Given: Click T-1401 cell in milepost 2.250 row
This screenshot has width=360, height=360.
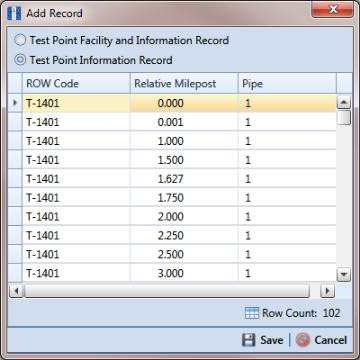Looking at the screenshot, I should tap(76, 236).
